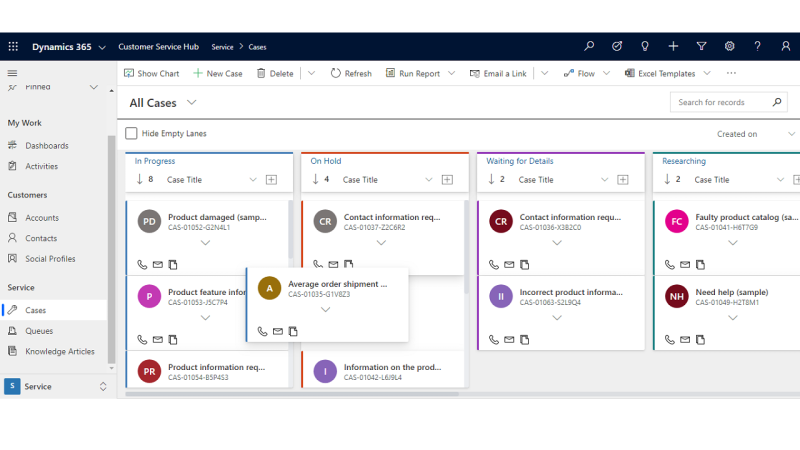Screen dimensions: 800x450
Task: Click the lightbulb assistant icon
Action: [645, 46]
